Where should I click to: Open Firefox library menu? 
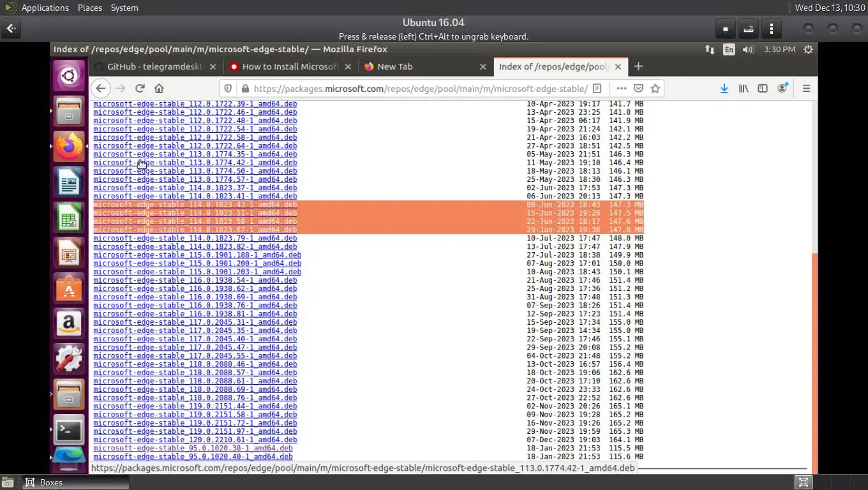(744, 89)
